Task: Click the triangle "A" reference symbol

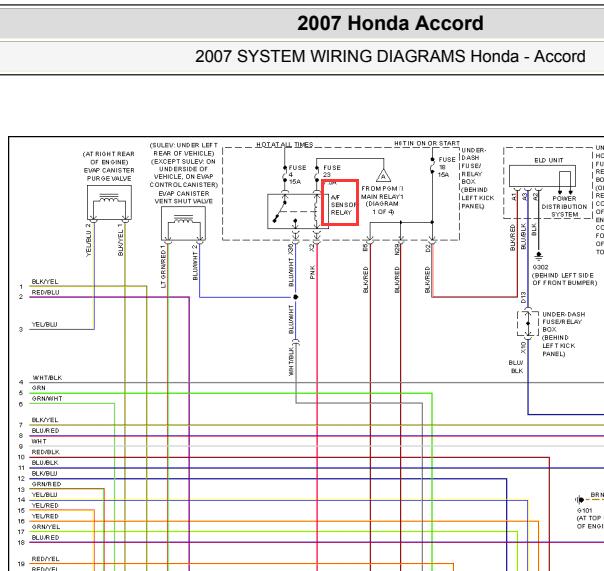Action: tap(383, 176)
